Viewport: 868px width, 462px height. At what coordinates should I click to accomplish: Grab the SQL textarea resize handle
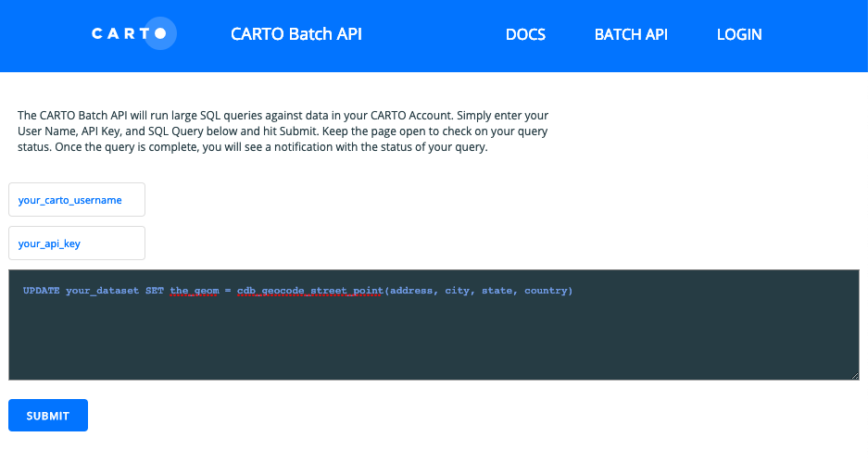tap(855, 376)
